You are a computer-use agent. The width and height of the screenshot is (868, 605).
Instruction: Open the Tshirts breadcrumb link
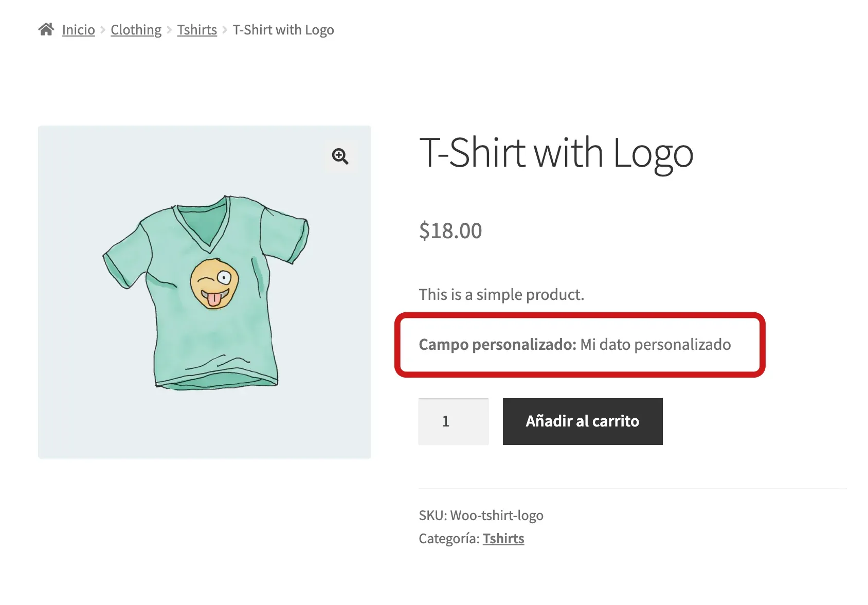[x=196, y=30]
